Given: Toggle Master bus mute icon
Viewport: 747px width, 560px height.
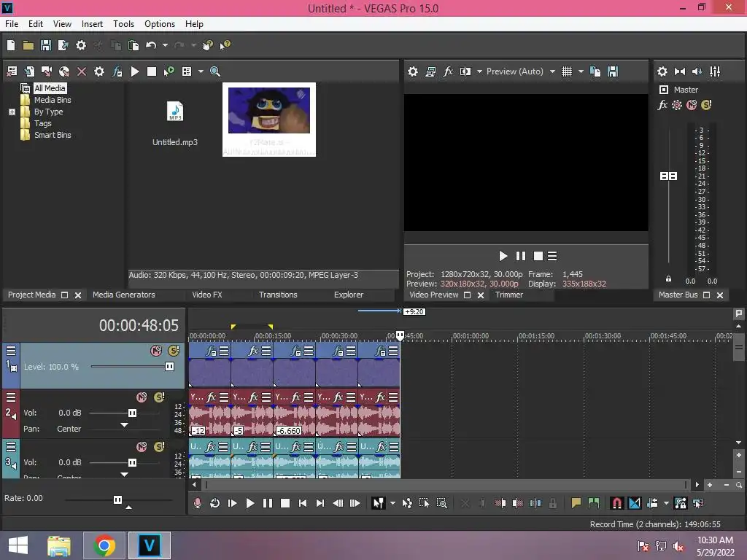Looking at the screenshot, I should point(692,105).
